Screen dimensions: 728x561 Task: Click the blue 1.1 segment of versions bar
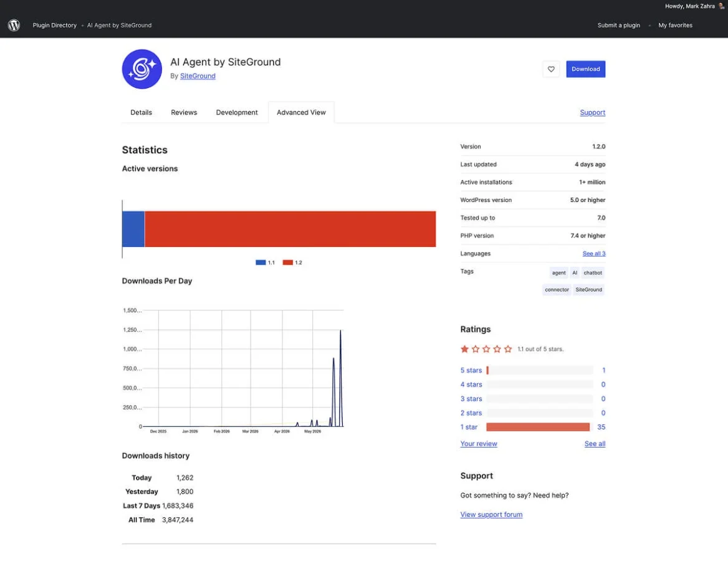(x=133, y=229)
